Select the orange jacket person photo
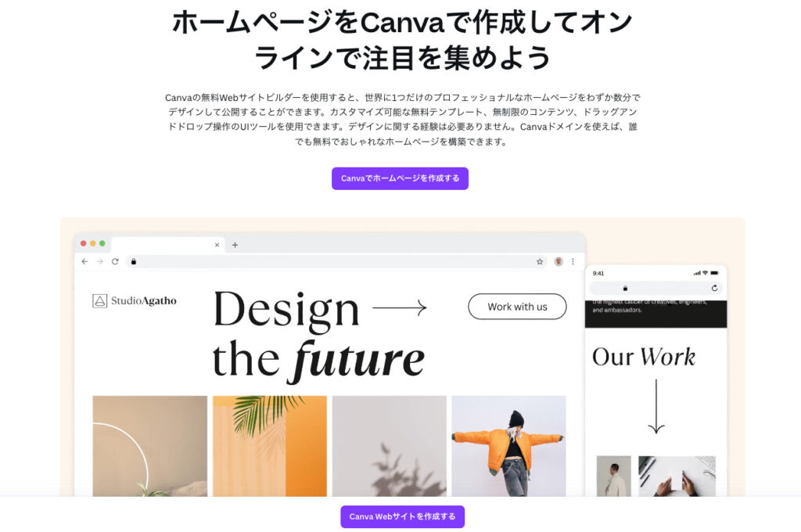The width and height of the screenshot is (801, 532). pyautogui.click(x=508, y=446)
